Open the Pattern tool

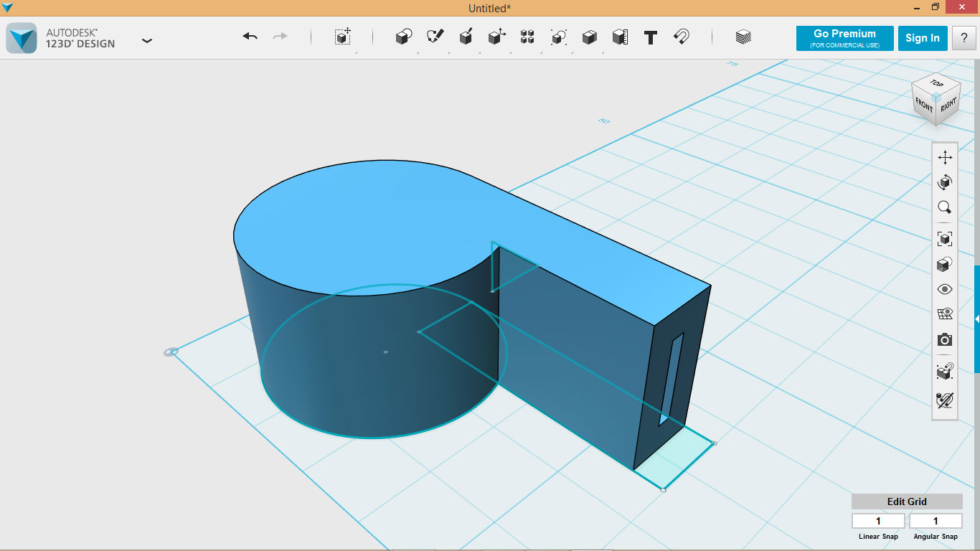point(527,37)
